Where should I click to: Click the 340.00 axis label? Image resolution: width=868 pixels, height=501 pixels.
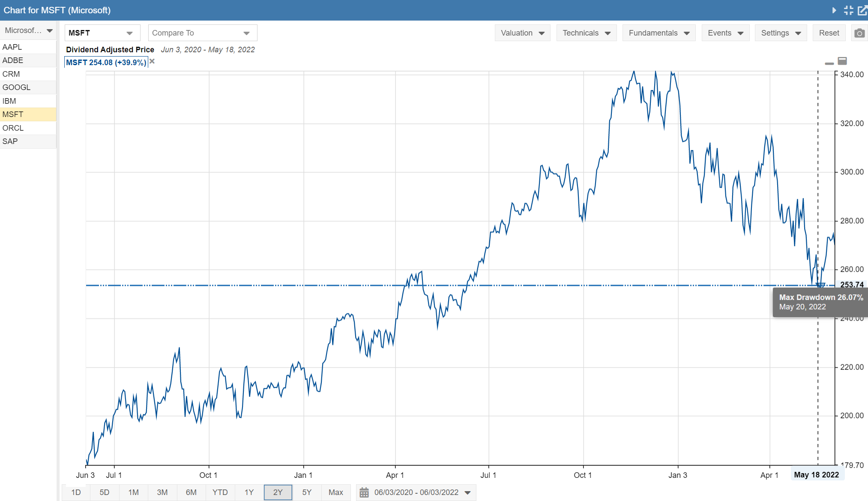point(852,75)
